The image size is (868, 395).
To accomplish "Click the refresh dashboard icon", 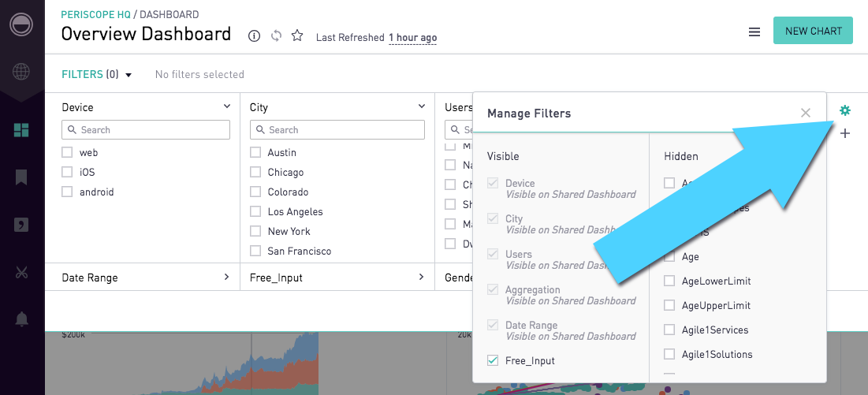I will pyautogui.click(x=276, y=36).
